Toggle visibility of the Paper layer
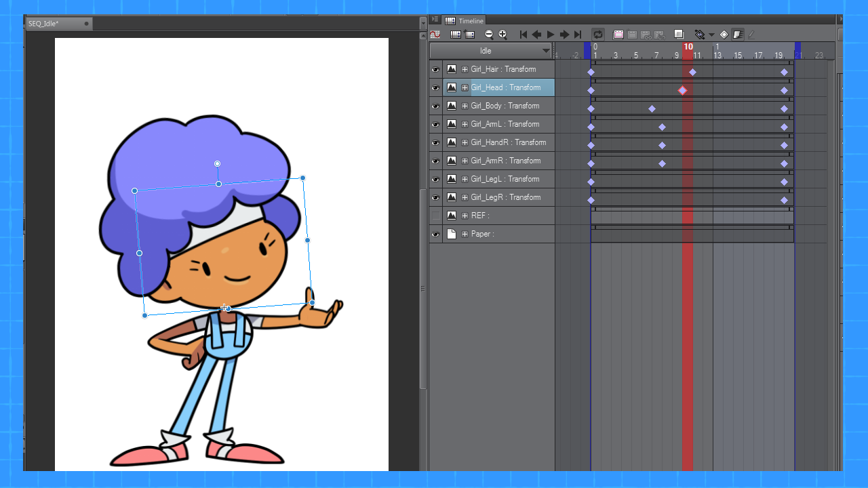 point(435,234)
